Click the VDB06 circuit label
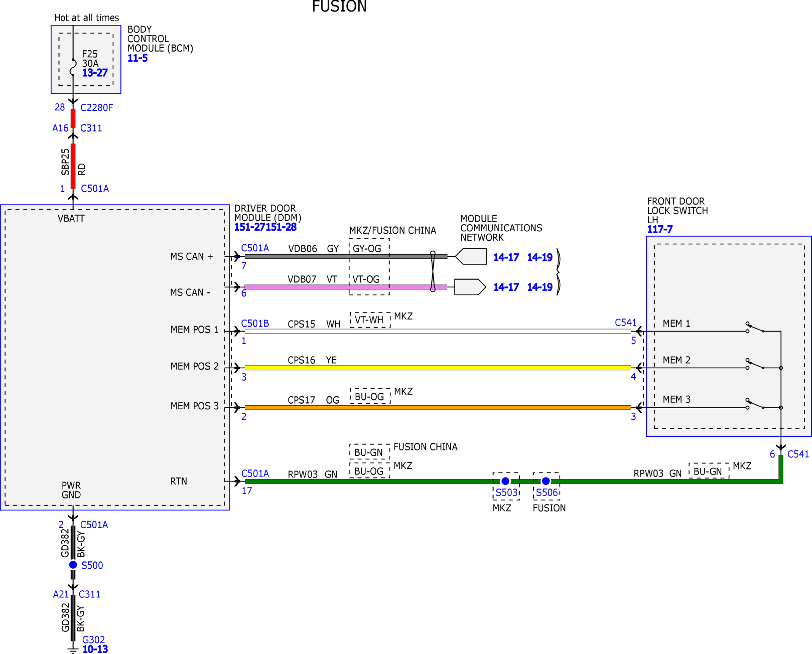This screenshot has width=812, height=654. pyautogui.click(x=302, y=249)
